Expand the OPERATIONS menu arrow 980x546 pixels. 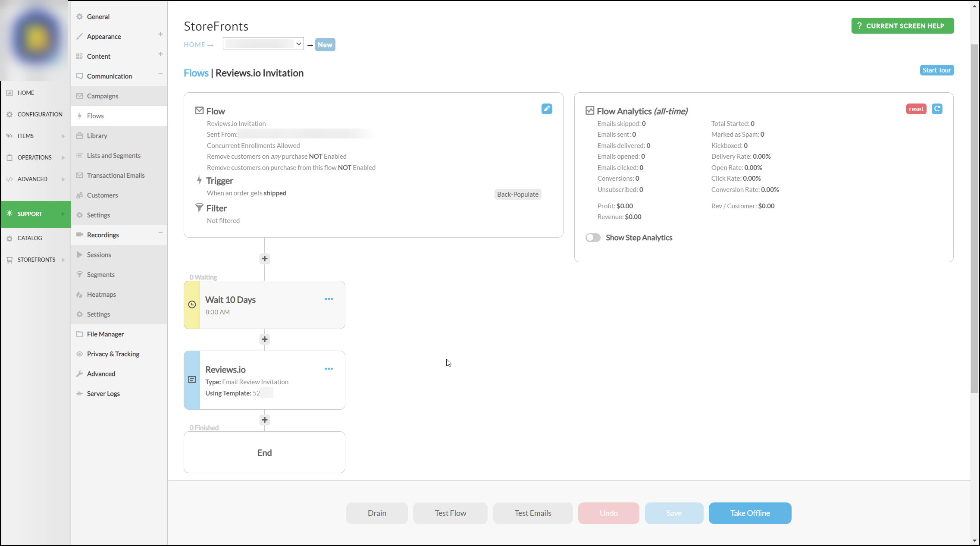pyautogui.click(x=63, y=158)
